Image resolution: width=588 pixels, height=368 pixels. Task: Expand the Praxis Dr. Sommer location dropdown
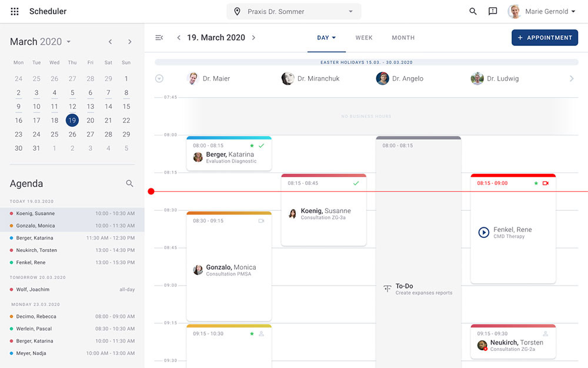click(351, 12)
